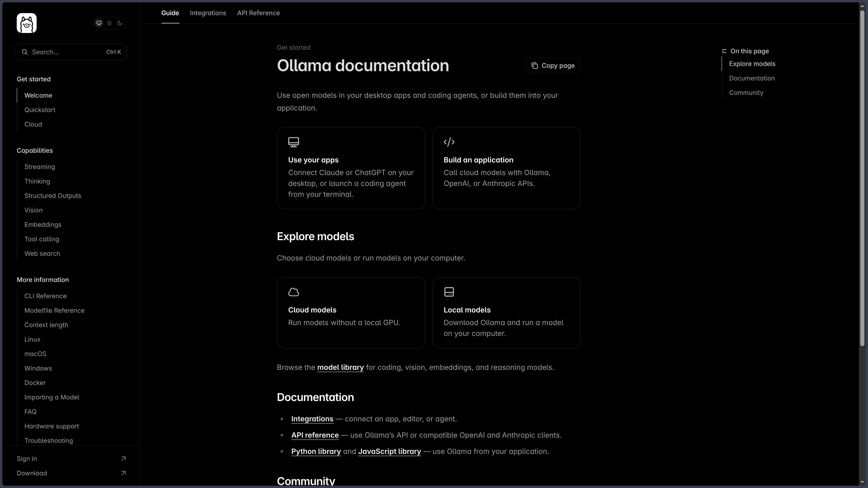Switch to light theme sun icon

tap(109, 23)
